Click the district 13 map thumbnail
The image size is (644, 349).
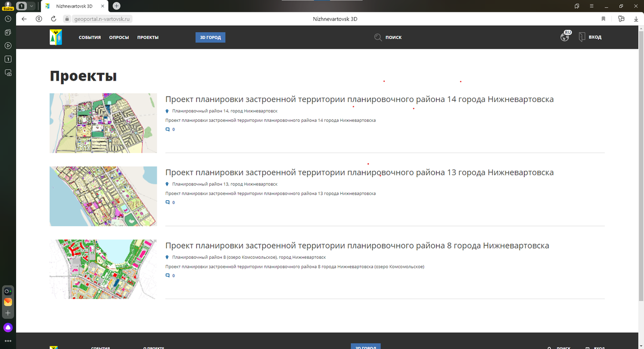tap(103, 196)
